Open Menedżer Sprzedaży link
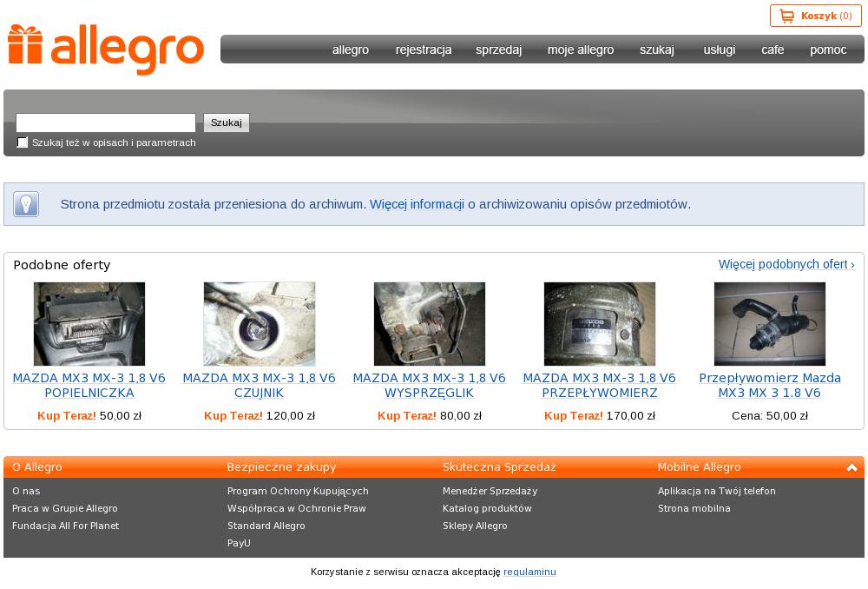Image resolution: width=868 pixels, height=589 pixels. [490, 491]
